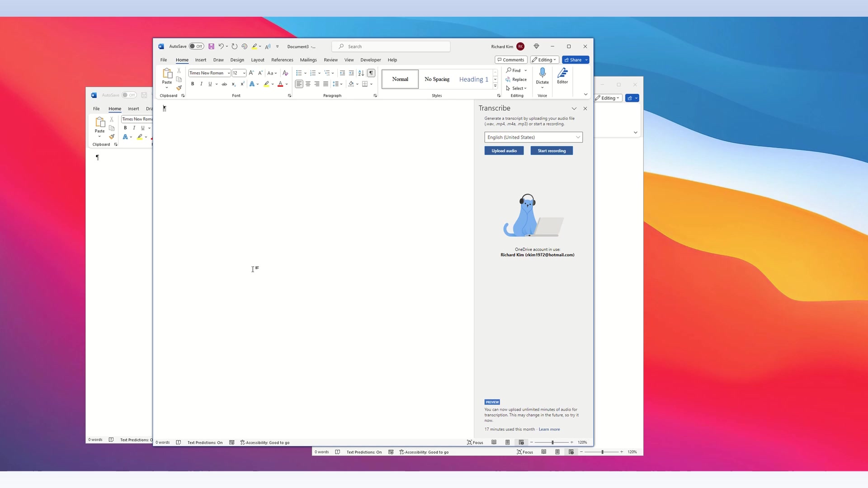Image resolution: width=868 pixels, height=488 pixels.
Task: Click the Upload audio button
Action: point(504,150)
